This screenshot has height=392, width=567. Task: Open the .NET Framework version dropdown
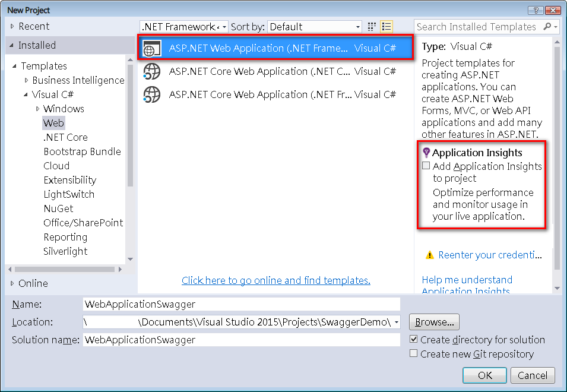tap(224, 27)
